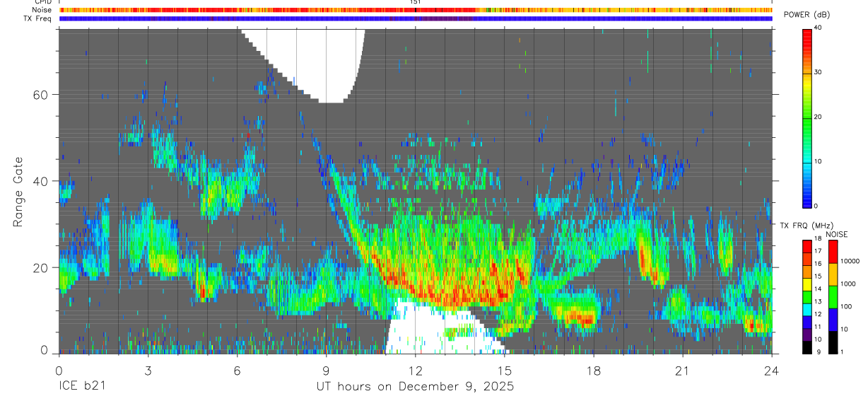Click the '12' UT hour tick label

[416, 371]
